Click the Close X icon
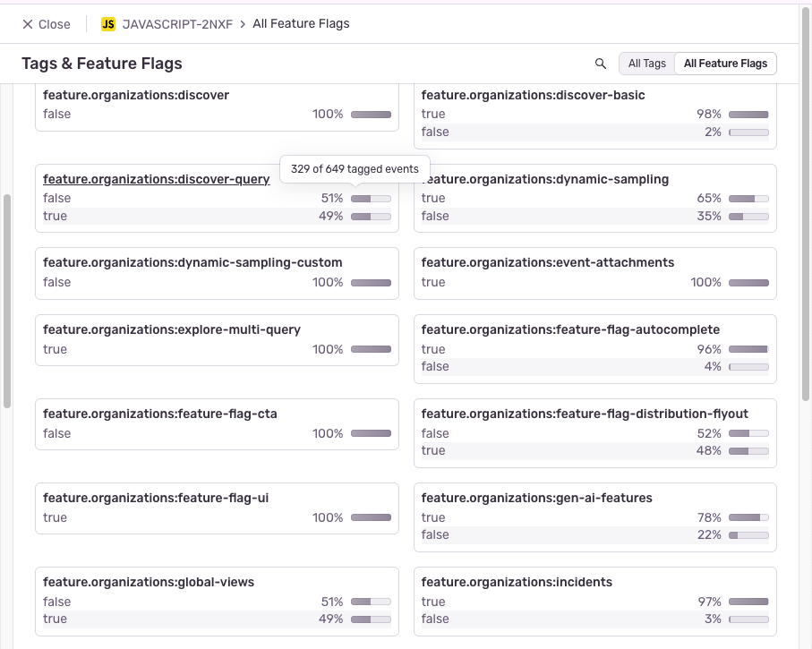Viewport: 812px width, 649px height. click(x=28, y=24)
